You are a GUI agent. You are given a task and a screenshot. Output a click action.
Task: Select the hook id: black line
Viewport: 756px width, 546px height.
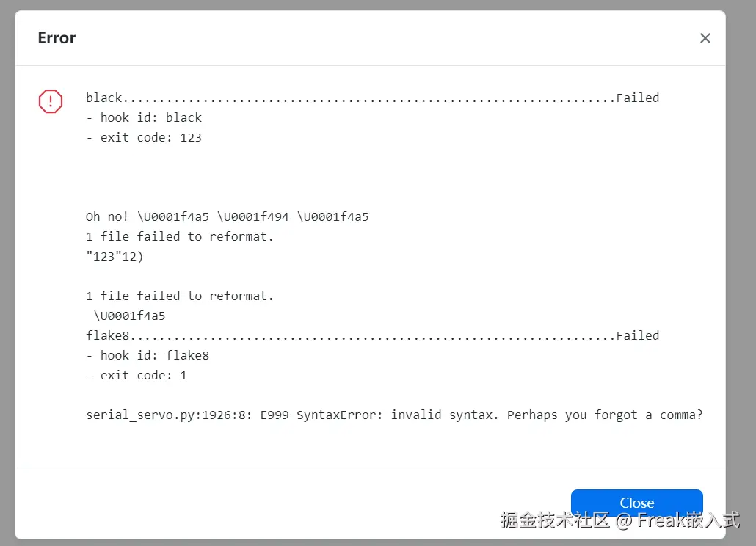click(144, 117)
